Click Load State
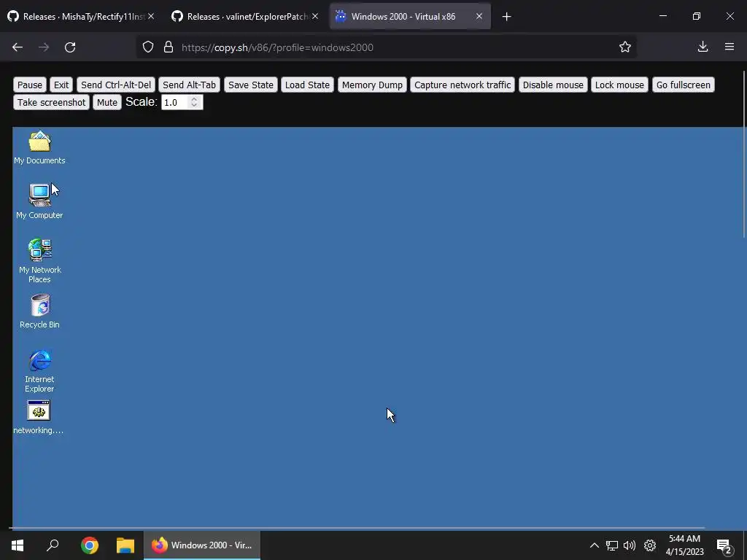The image size is (747, 560). pyautogui.click(x=307, y=85)
